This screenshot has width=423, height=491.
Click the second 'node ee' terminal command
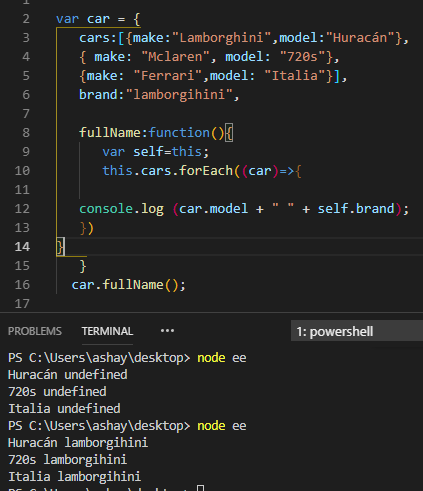click(x=222, y=426)
